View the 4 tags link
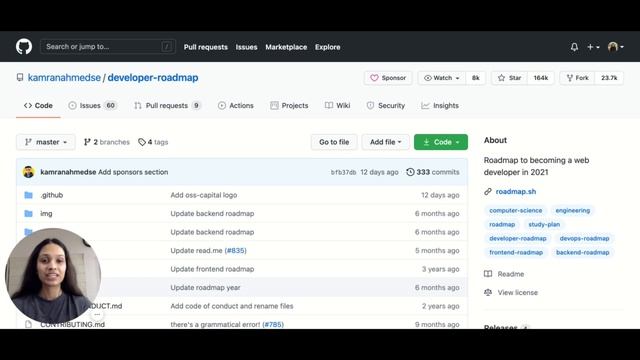The image size is (640, 360). 153,142
